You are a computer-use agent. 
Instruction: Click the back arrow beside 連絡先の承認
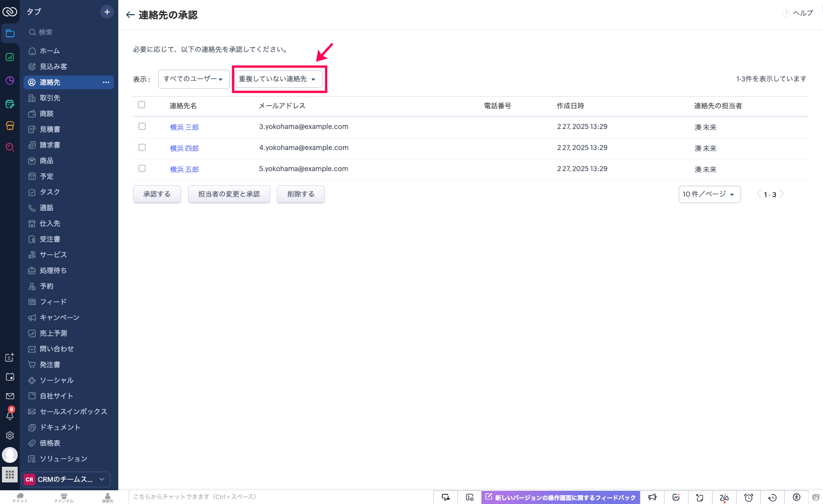pos(130,15)
